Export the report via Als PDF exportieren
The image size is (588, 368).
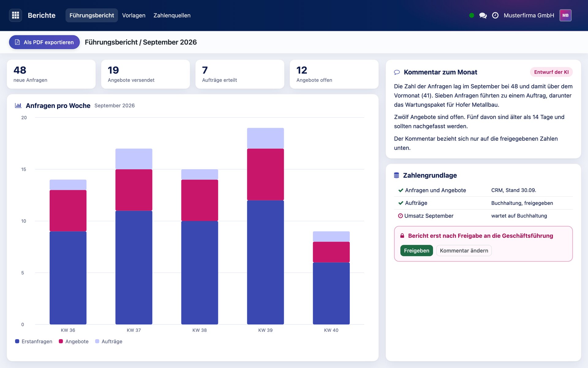[x=44, y=42]
